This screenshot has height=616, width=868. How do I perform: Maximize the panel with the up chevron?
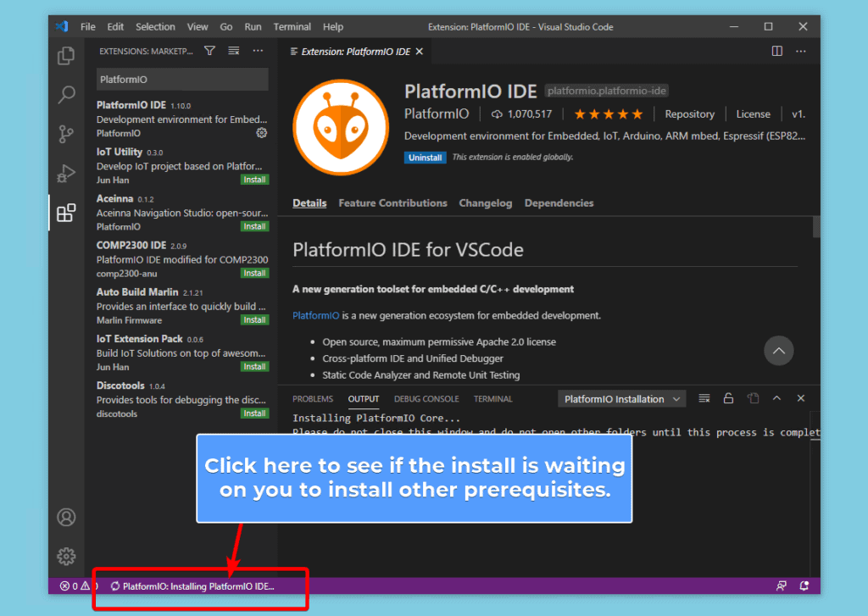[x=777, y=398]
